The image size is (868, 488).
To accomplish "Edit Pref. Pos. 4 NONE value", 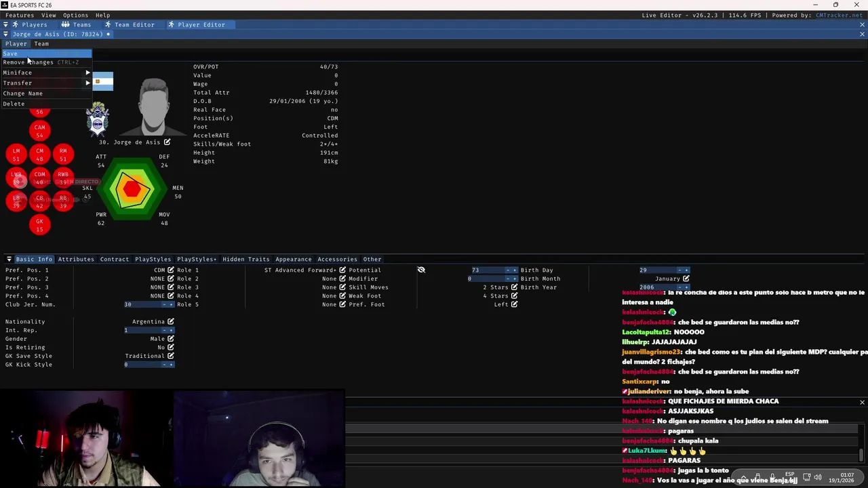I will click(170, 296).
